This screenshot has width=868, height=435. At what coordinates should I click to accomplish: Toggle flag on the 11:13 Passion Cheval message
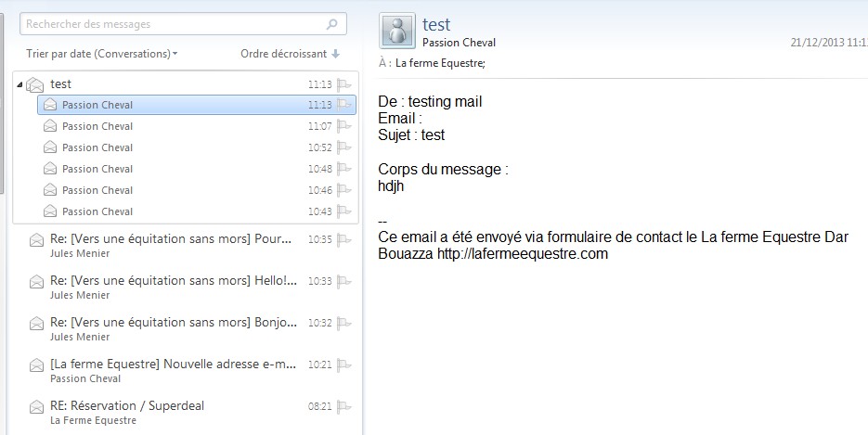click(x=344, y=105)
